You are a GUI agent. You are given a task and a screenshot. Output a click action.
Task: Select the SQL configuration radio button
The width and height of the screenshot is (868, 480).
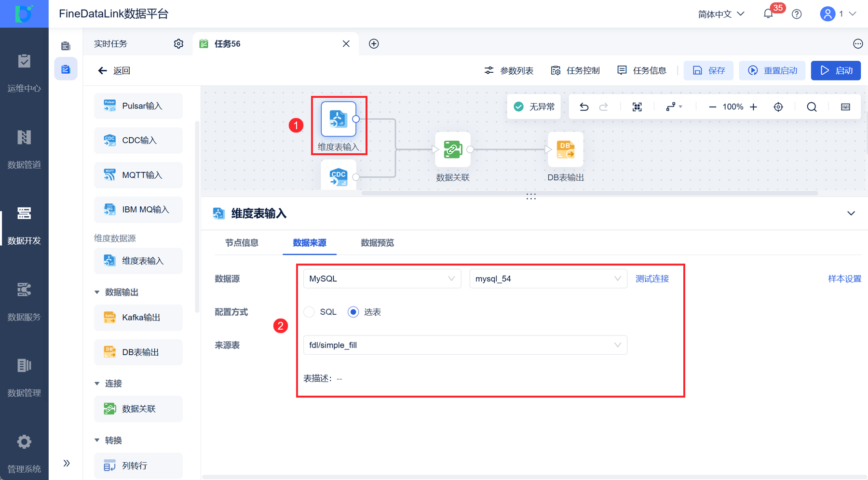(309, 312)
